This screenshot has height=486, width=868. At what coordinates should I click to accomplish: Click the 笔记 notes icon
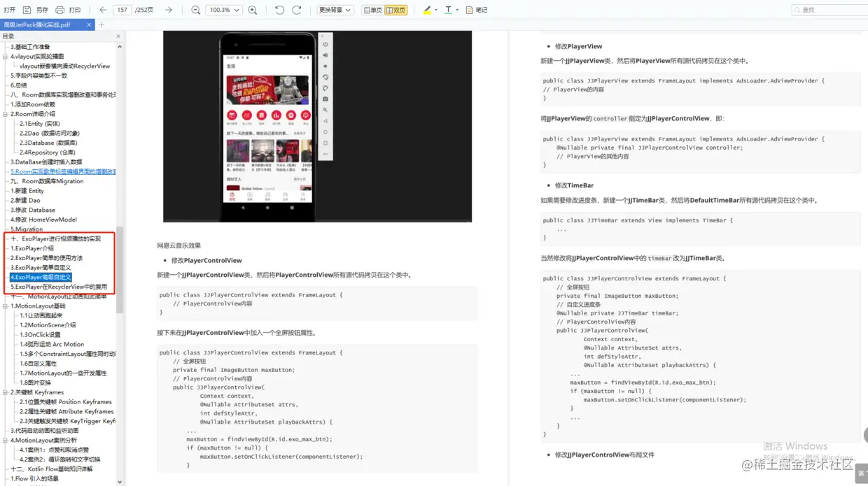[x=470, y=10]
